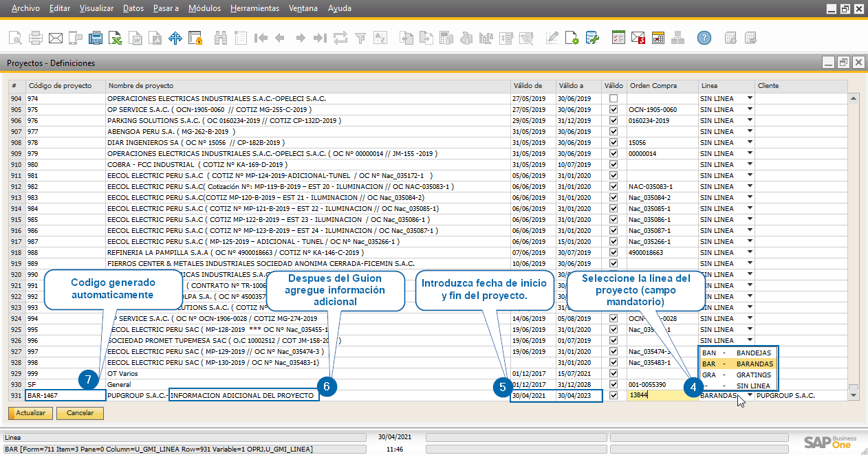
Task: Click the BAR-1467 project code field
Action: [x=65, y=395]
